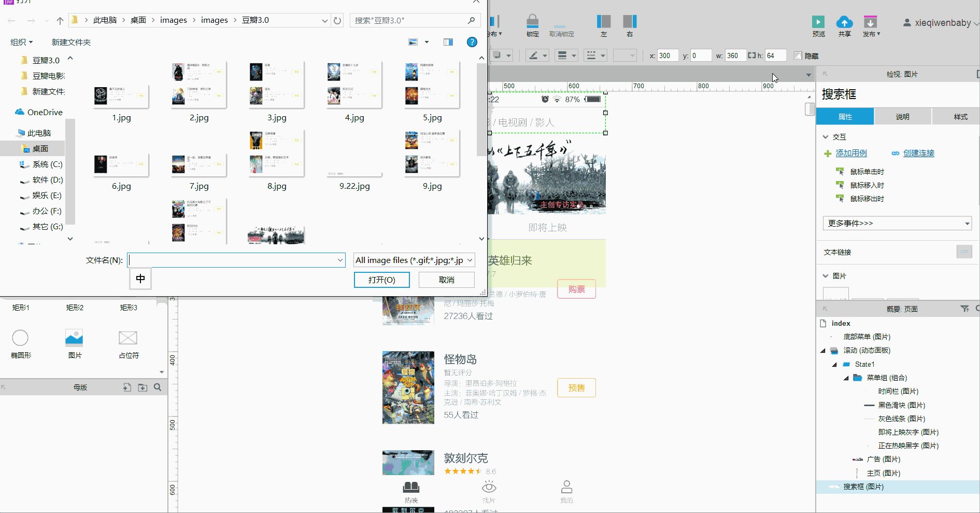Click the Create Link (创建连接) link
Screen dimensions: 980x513
point(918,153)
